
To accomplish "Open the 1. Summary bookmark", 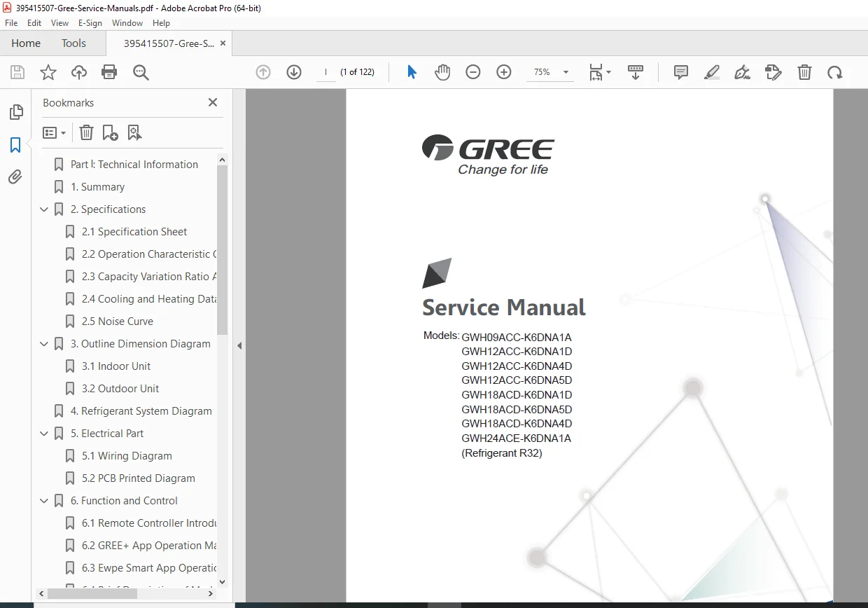I will [97, 187].
